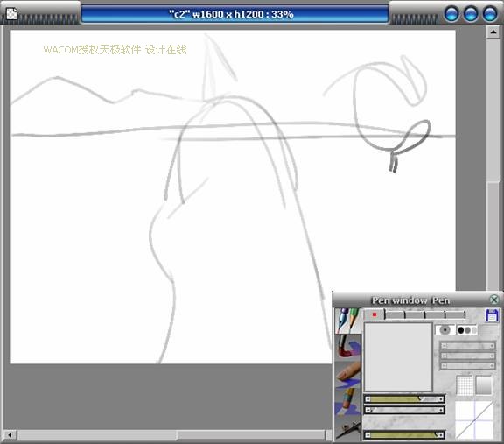This screenshot has width=504, height=444.
Task: Select first pen preset slot with red dot
Action: click(x=374, y=314)
